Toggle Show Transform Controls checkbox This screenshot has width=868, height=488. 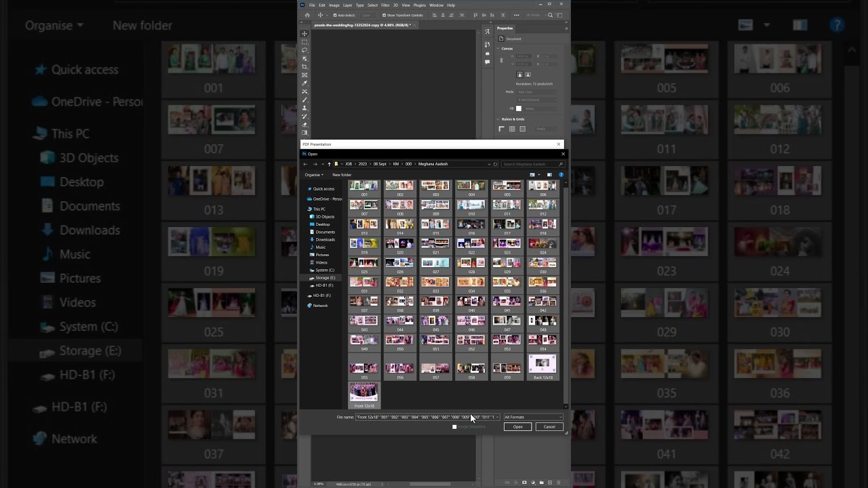coord(384,15)
